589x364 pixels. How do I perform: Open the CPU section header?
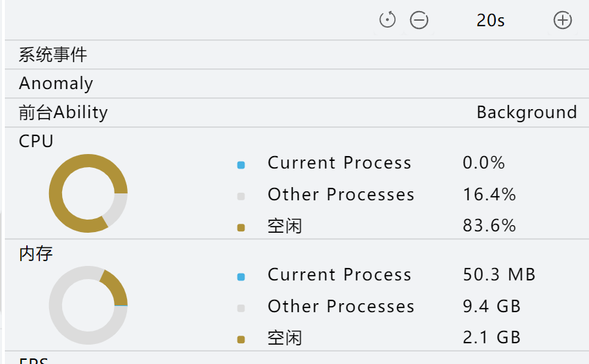point(36,141)
